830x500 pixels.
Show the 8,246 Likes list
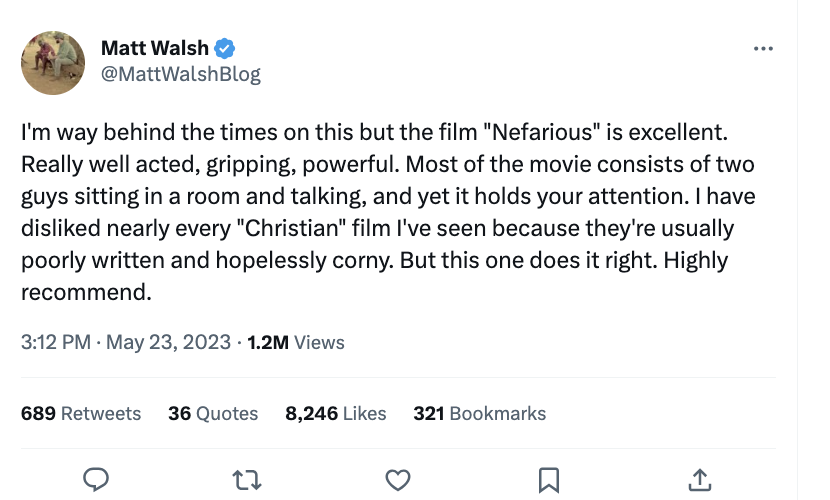pyautogui.click(x=336, y=413)
